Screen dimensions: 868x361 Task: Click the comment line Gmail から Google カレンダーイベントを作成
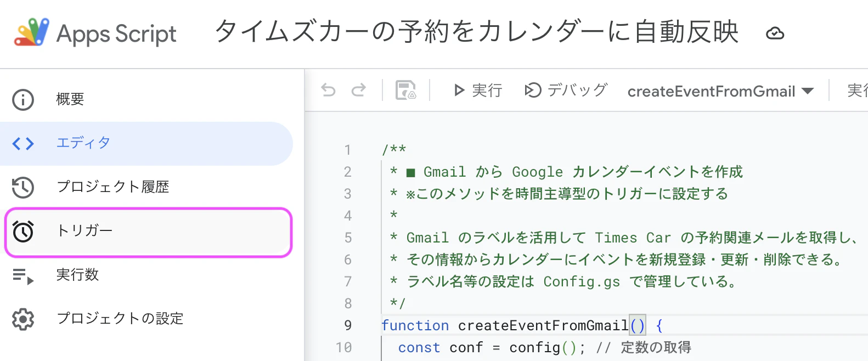(x=566, y=172)
